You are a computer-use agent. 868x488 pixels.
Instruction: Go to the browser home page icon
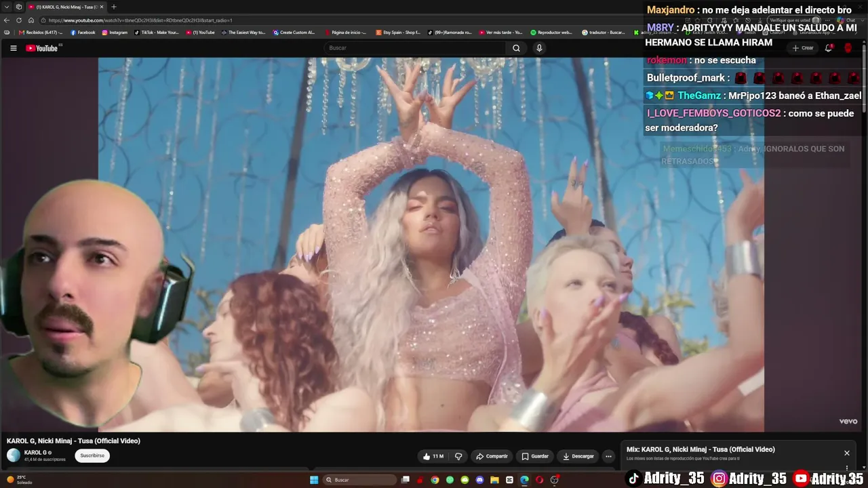[31, 20]
